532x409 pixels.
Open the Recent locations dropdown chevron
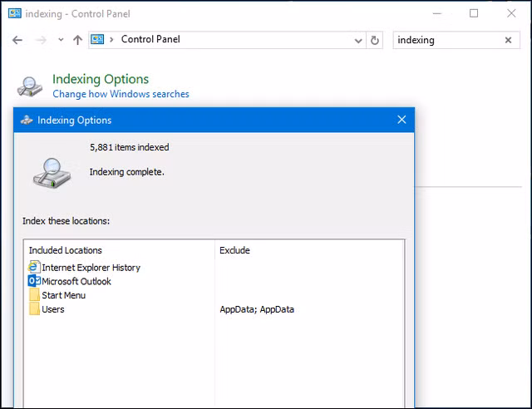point(61,40)
